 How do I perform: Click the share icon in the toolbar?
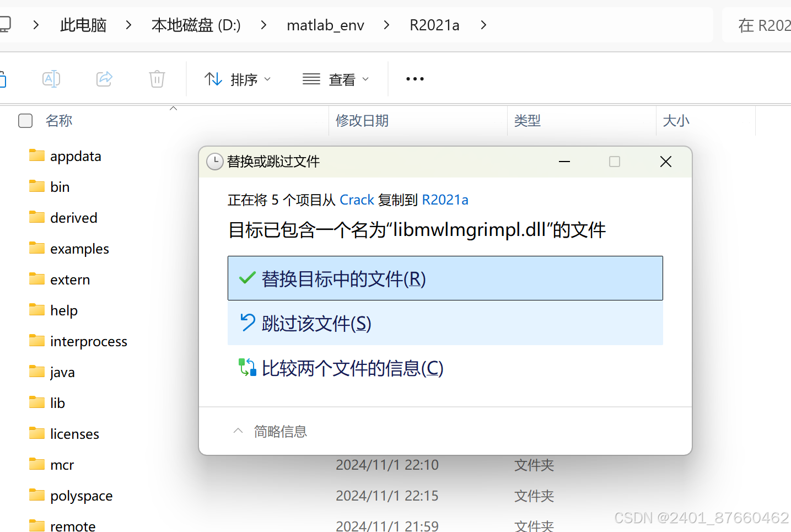click(104, 79)
